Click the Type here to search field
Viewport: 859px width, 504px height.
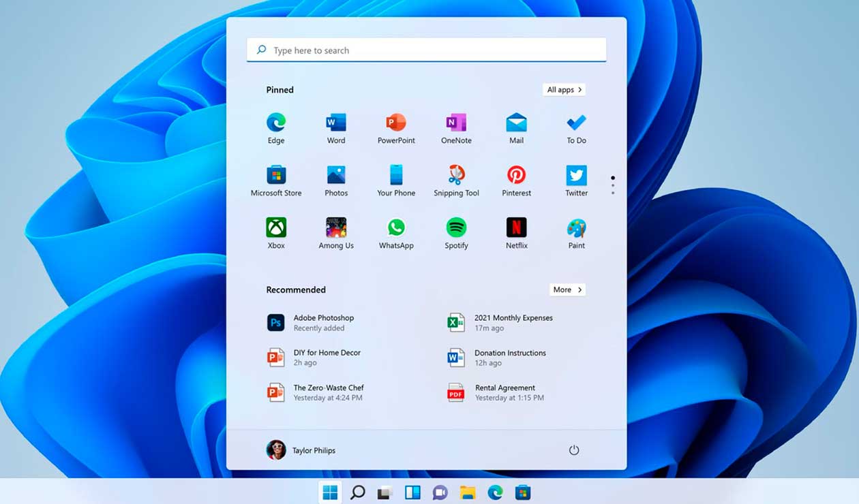point(426,50)
